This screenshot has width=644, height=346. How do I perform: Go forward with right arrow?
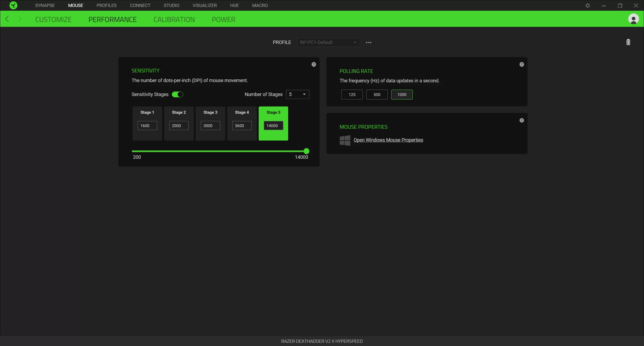pos(20,19)
